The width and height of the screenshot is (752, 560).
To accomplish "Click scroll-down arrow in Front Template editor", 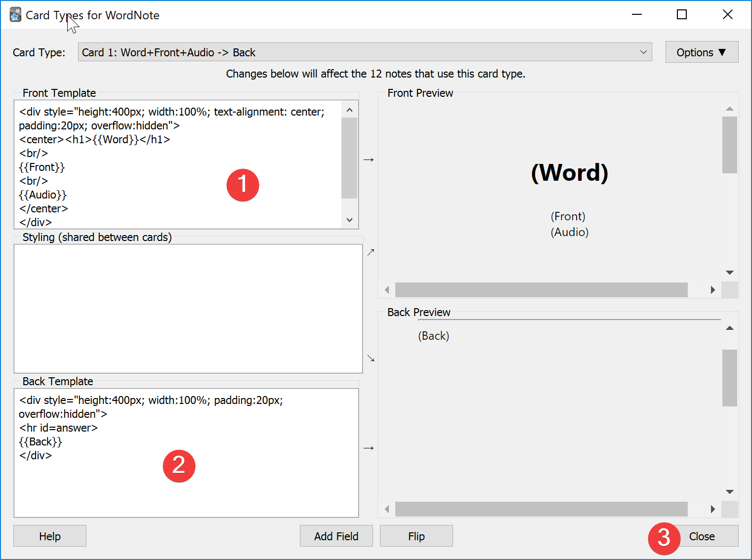I will click(x=349, y=220).
